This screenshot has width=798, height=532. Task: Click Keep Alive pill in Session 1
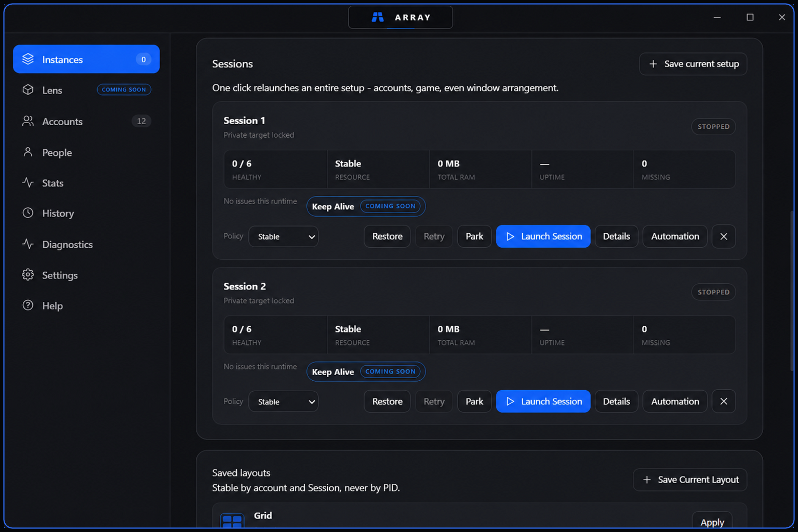[x=366, y=206]
